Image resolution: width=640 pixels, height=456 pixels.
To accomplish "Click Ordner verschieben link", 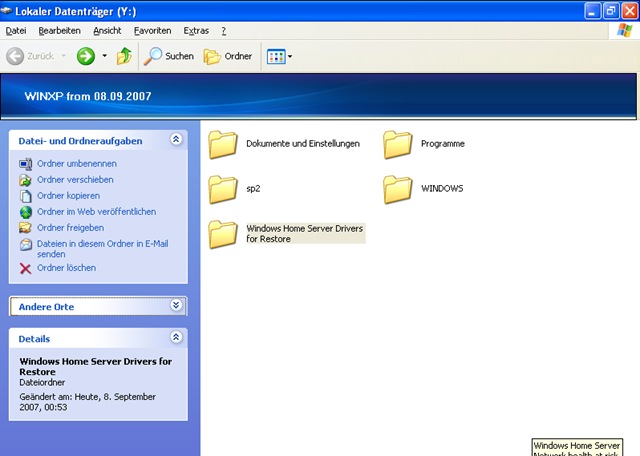I will [x=75, y=179].
